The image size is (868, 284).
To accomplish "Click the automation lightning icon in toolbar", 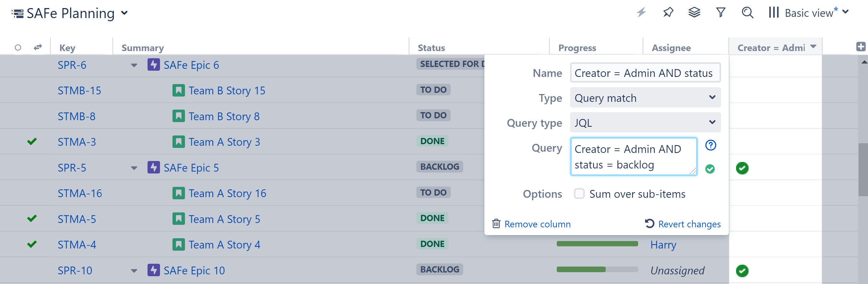I will [x=641, y=12].
